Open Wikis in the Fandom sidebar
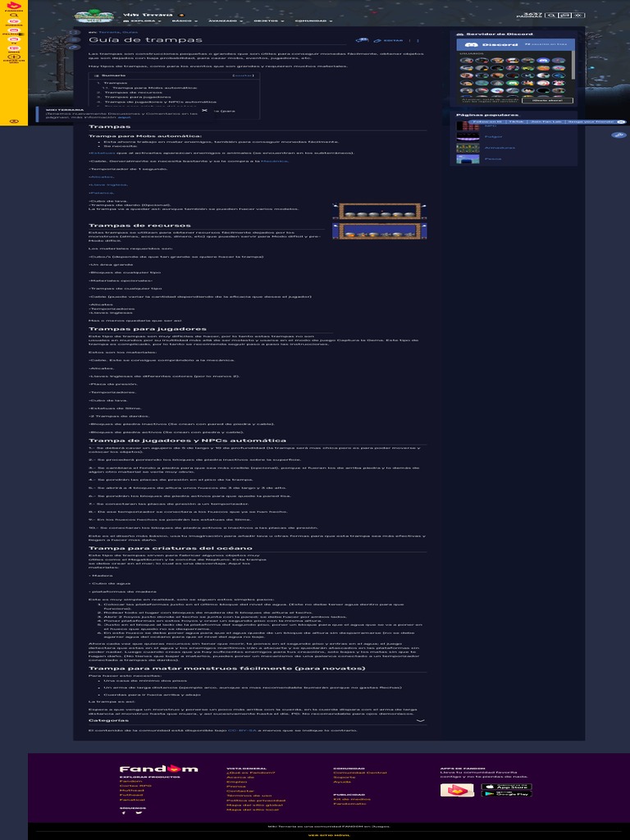 coord(14,49)
